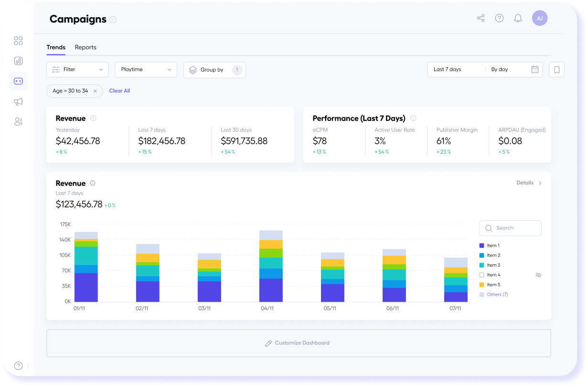Select the game controller sidebar icon
588x387 pixels.
click(18, 81)
